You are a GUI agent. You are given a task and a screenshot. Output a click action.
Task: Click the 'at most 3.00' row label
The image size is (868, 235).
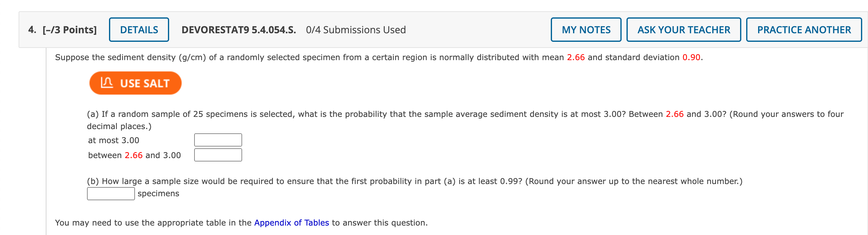pos(114,140)
